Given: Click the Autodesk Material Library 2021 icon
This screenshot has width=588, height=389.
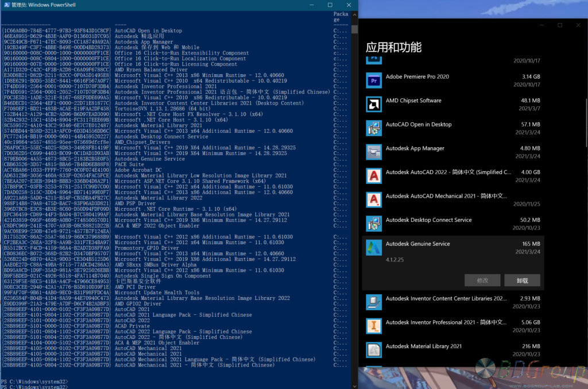Looking at the screenshot, I should click(374, 350).
